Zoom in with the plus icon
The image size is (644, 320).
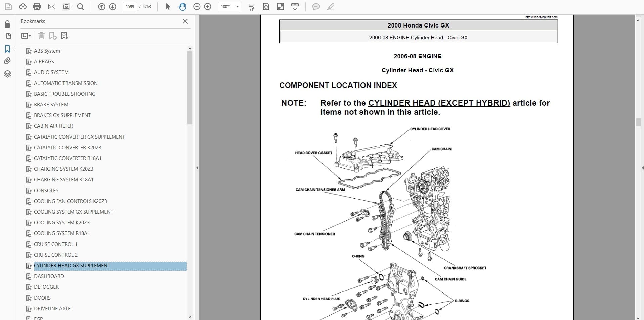coord(208,7)
